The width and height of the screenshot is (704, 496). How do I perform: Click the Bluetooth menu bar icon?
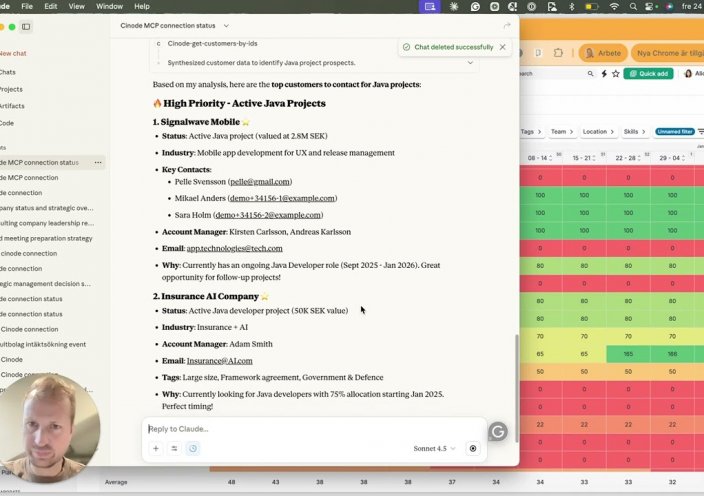click(572, 6)
